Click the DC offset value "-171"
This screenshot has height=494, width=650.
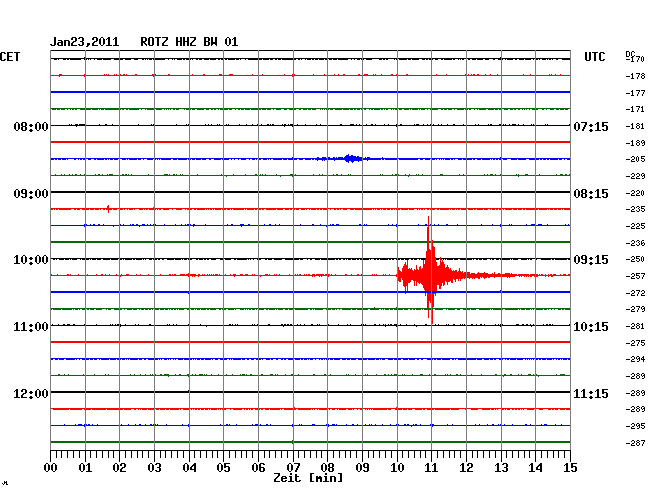coord(635,109)
